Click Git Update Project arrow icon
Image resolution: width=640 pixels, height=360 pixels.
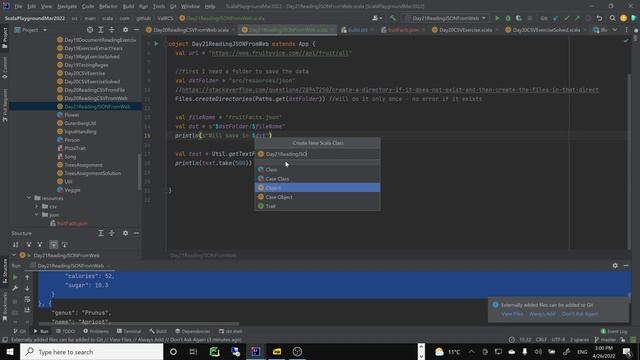[556, 18]
